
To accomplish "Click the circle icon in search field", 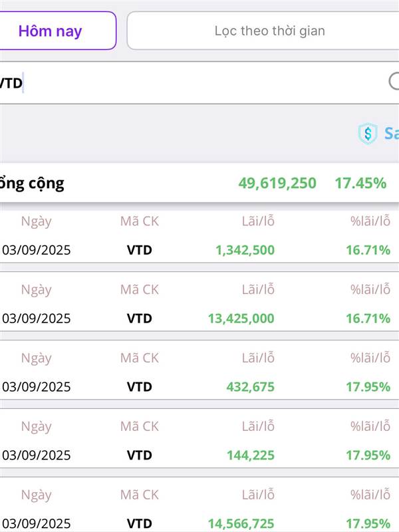I will tap(394, 82).
